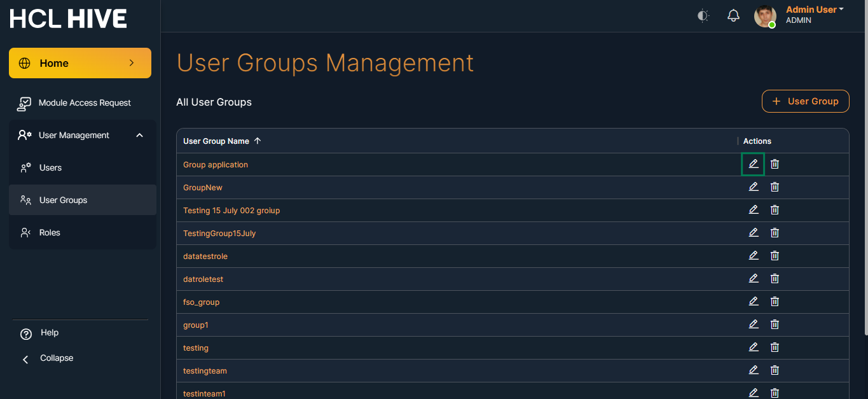
Task: Click the pencil icon for group1
Action: point(754,325)
